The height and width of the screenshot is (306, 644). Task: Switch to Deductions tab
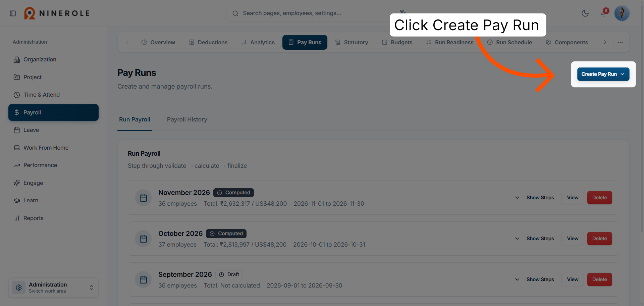(x=208, y=42)
